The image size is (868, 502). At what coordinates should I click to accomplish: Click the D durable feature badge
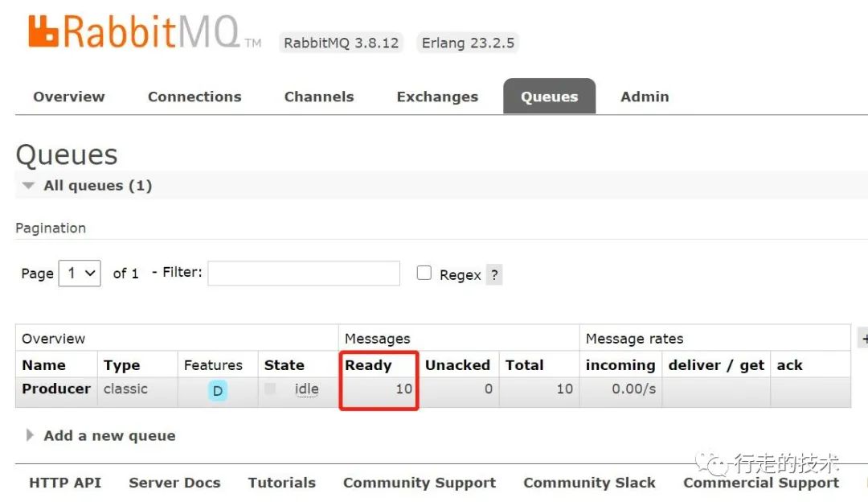218,391
